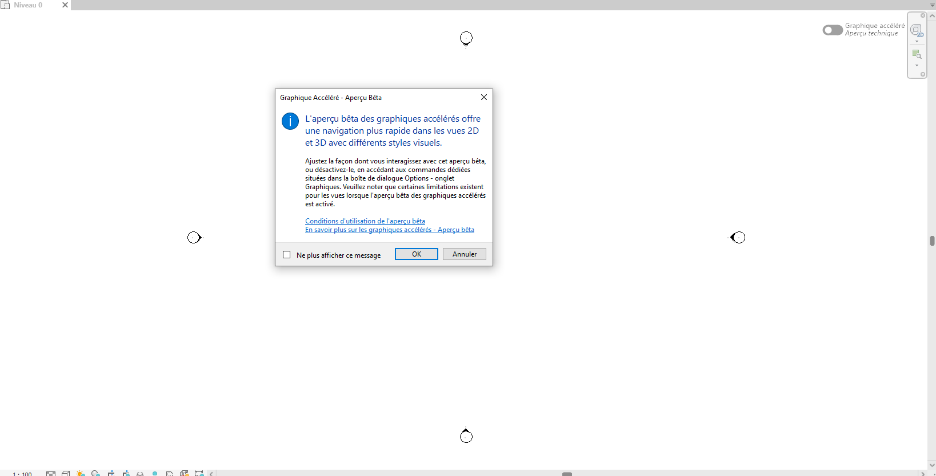The image size is (936, 476).
Task: Activate the Zoom Region tool in navigation bar
Action: pyautogui.click(x=917, y=54)
